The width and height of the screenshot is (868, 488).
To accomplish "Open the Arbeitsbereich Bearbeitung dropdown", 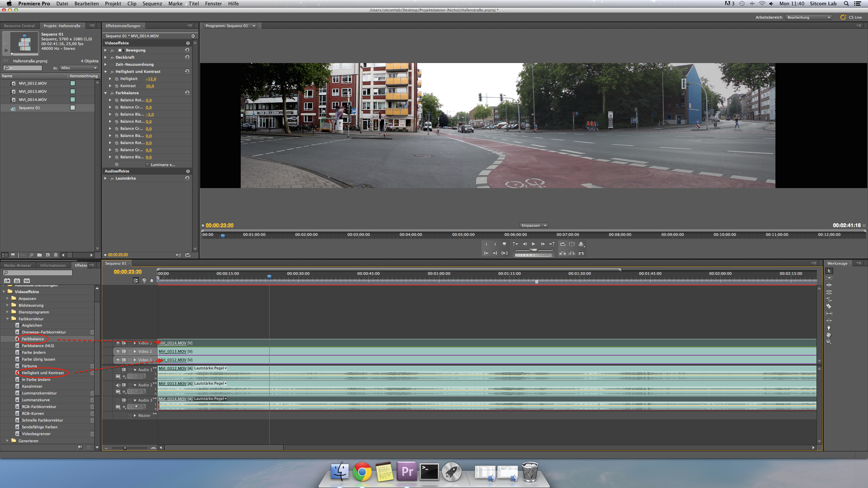I will point(809,17).
